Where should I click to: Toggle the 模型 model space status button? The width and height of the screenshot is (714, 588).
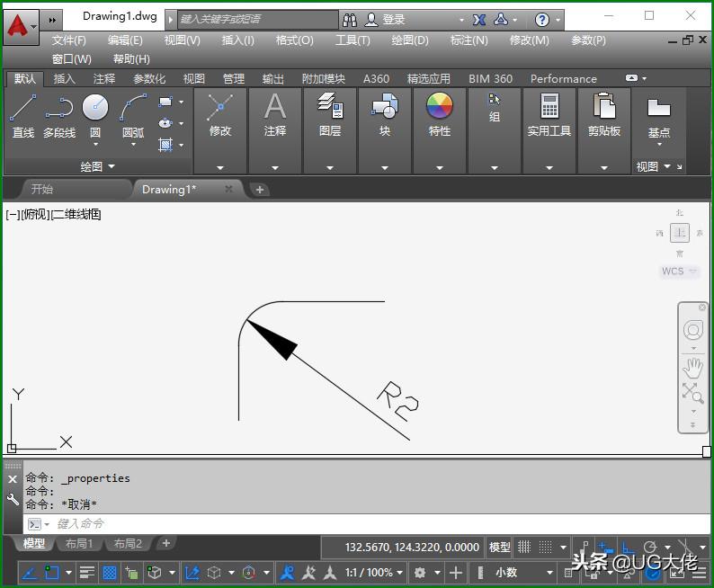point(499,547)
